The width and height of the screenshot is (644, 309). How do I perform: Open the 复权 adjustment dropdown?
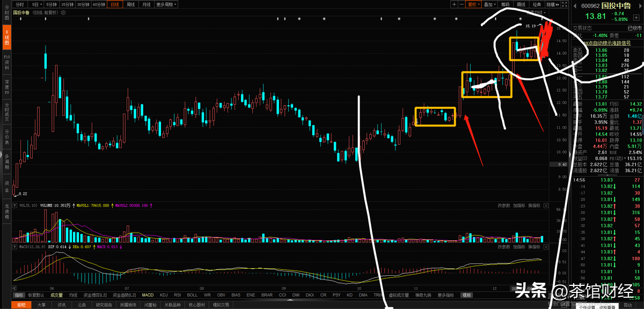click(x=473, y=4)
